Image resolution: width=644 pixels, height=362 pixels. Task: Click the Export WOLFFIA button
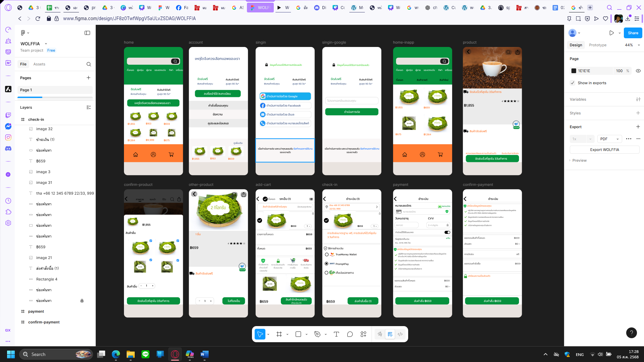(604, 150)
